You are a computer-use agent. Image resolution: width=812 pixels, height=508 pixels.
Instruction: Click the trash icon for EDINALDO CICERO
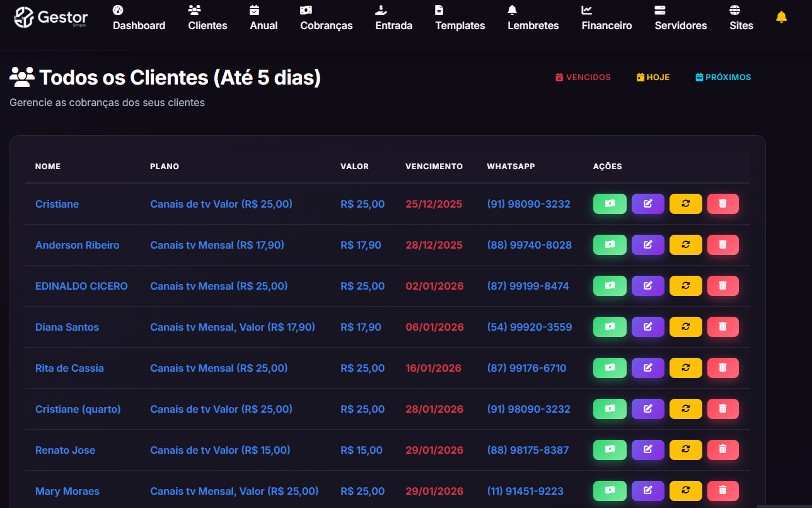click(722, 285)
